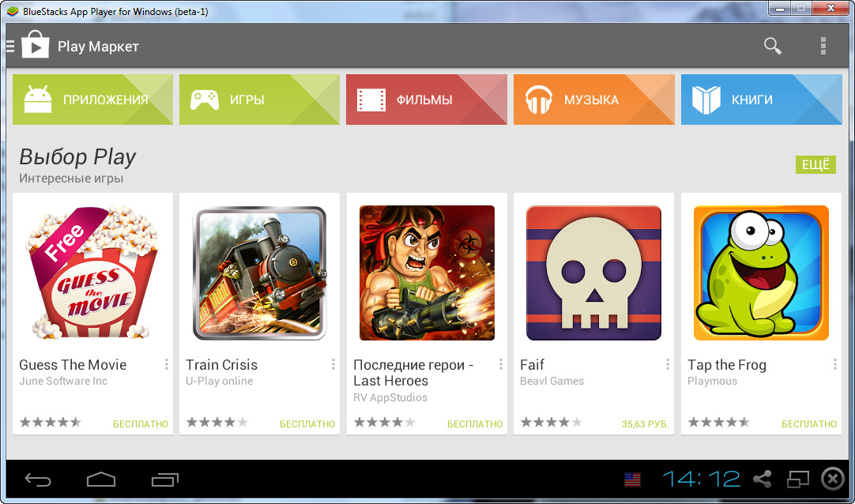Screen dimensions: 855x504
Task: Click the Train Crisis title
Action: point(221,364)
